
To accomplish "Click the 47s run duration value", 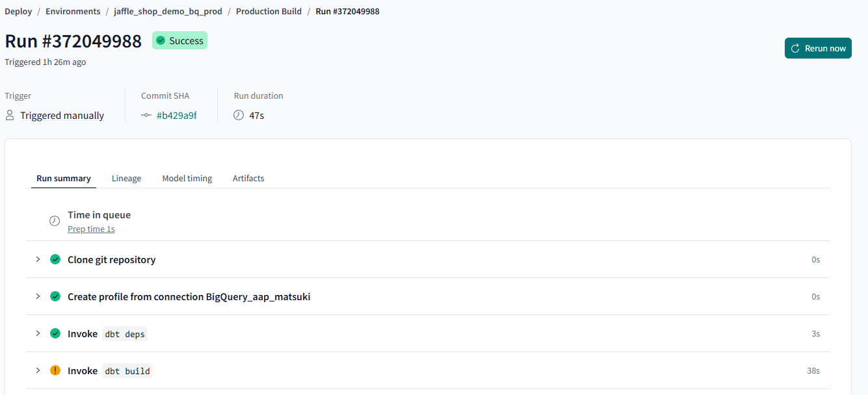I will point(256,116).
